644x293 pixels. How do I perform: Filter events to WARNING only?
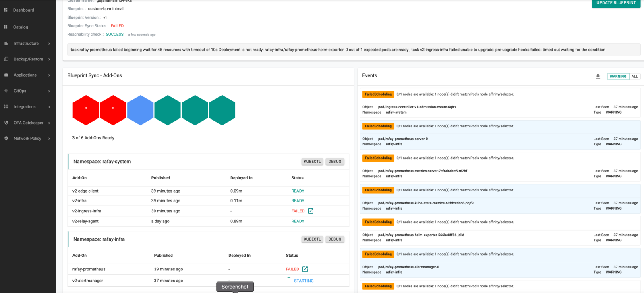point(618,76)
